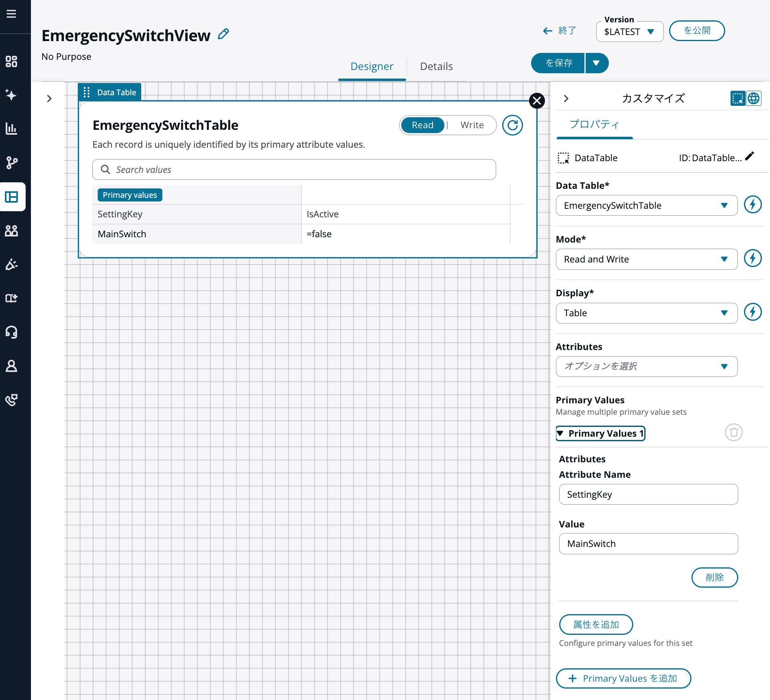770x700 pixels.
Task: Focus the Search values input field
Action: click(x=294, y=169)
